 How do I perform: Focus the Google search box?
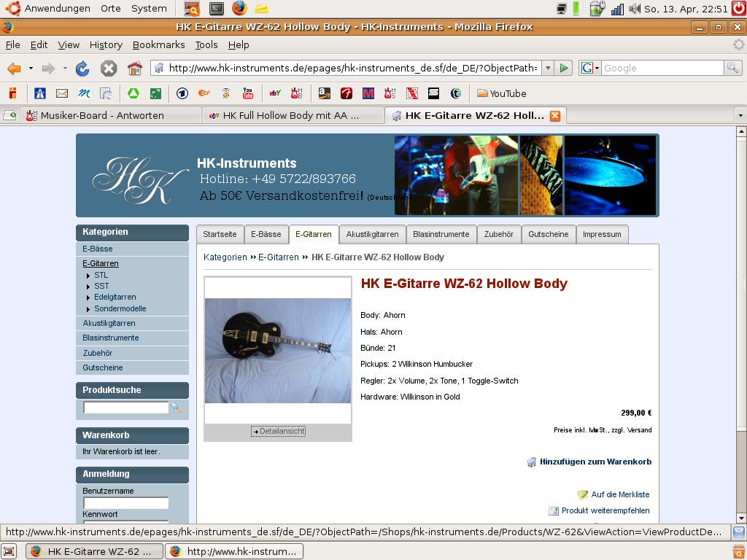(662, 68)
